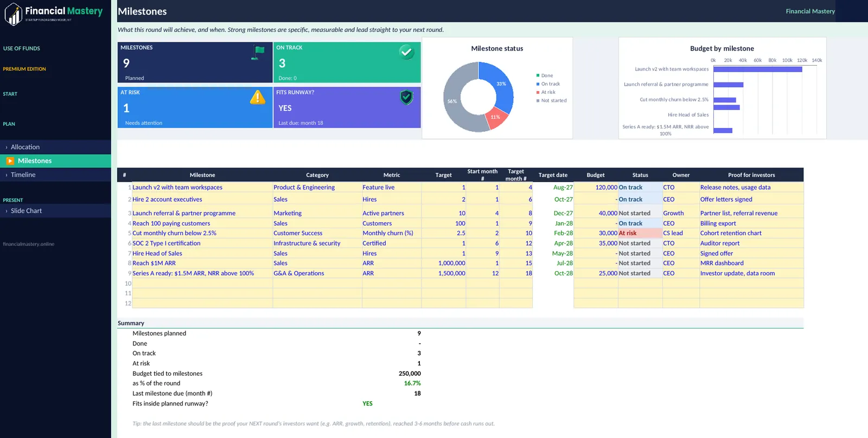Select 'Active partners' metric cell
This screenshot has height=438, width=868.
392,214
